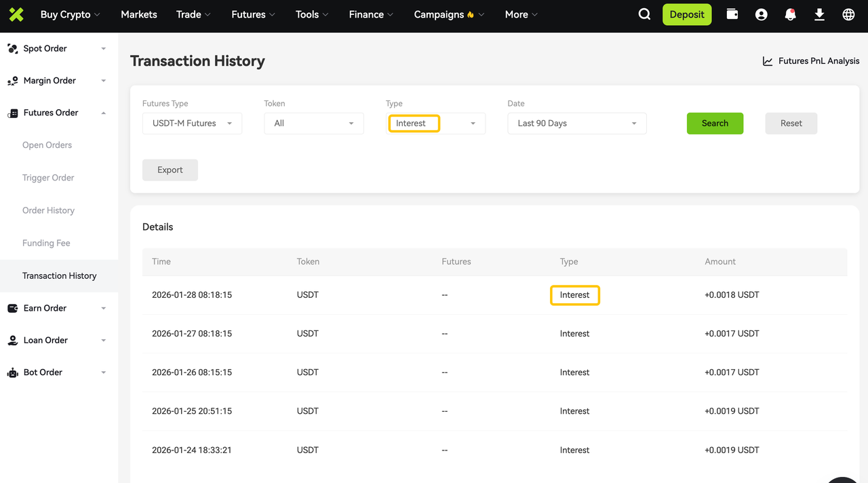Collapse the Futures Order sidebar section

point(58,113)
